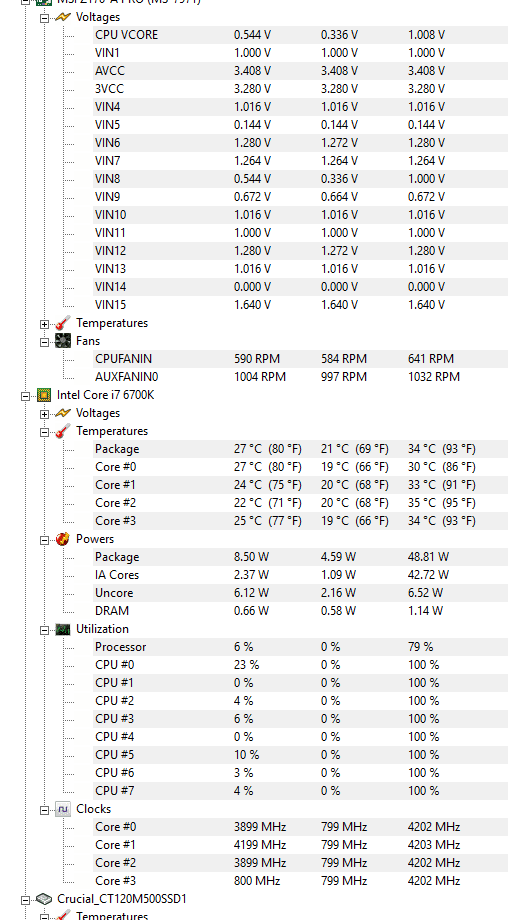Viewport: 508px width, 920px height.
Task: Collapse the Powers section
Action: (44, 540)
